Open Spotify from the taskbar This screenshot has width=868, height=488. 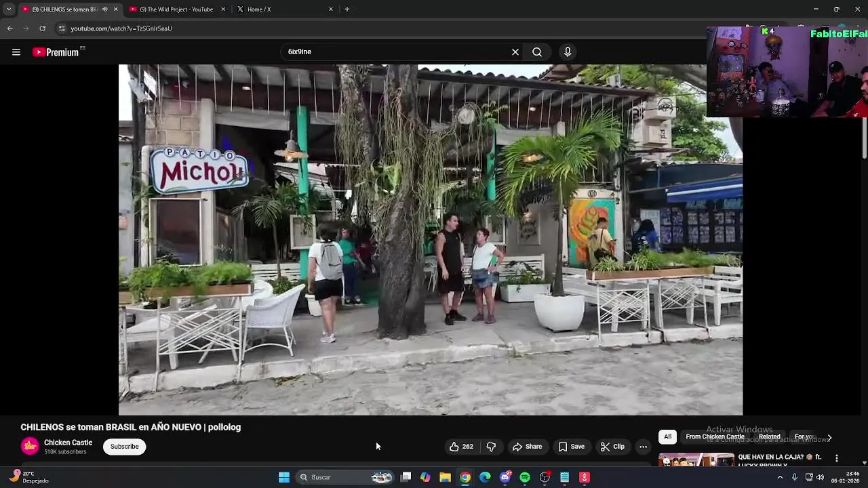(x=525, y=477)
